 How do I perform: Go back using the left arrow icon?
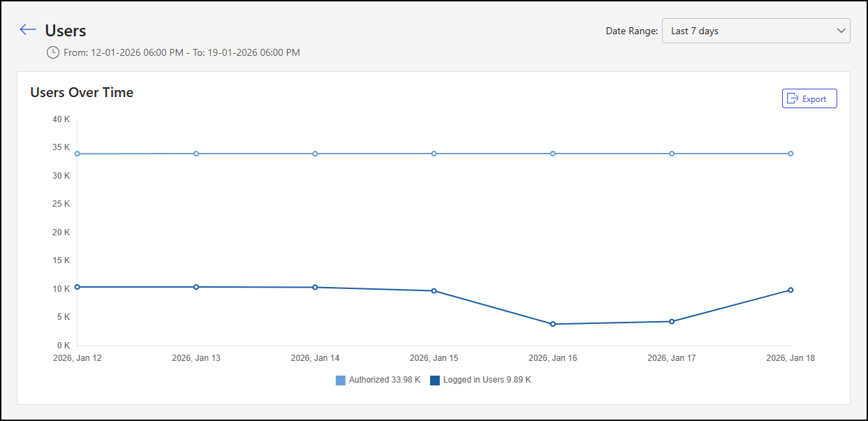pos(28,29)
